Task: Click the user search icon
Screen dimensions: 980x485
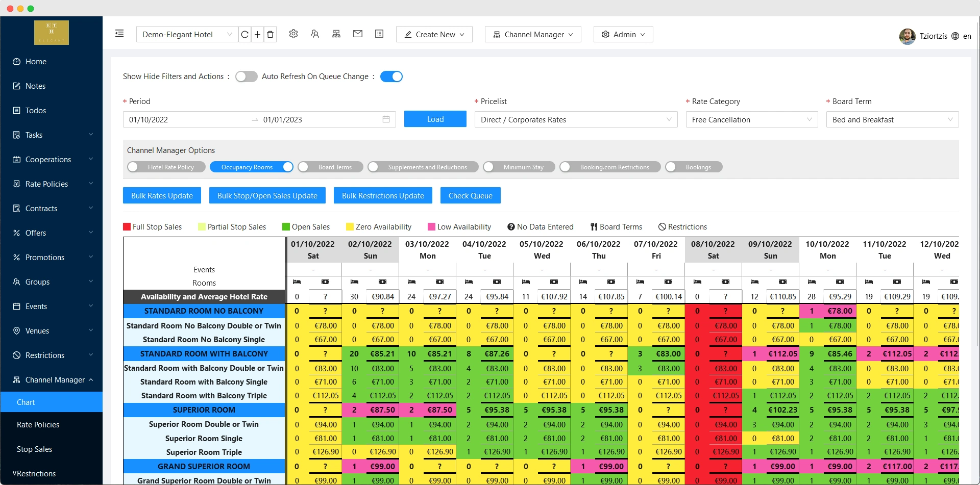Action: (x=315, y=34)
